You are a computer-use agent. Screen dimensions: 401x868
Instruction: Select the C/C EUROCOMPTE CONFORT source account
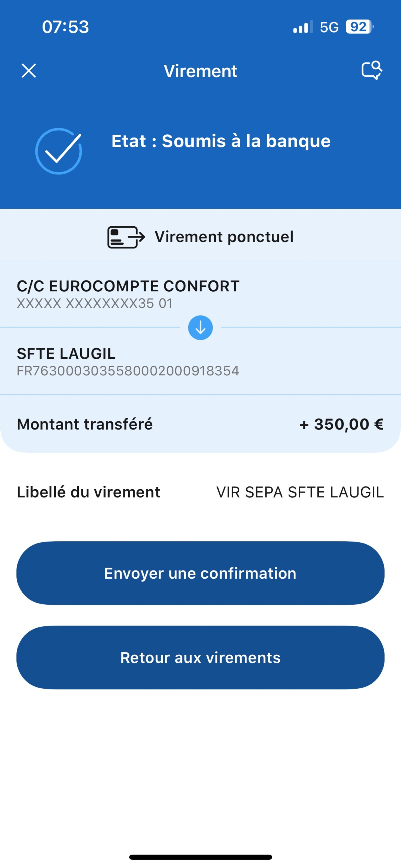(128, 286)
